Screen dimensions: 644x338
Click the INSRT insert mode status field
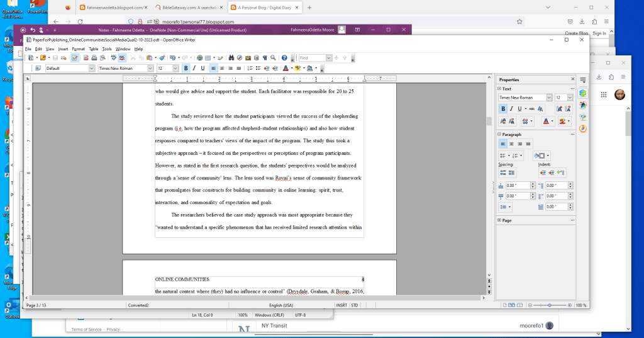pyautogui.click(x=341, y=305)
